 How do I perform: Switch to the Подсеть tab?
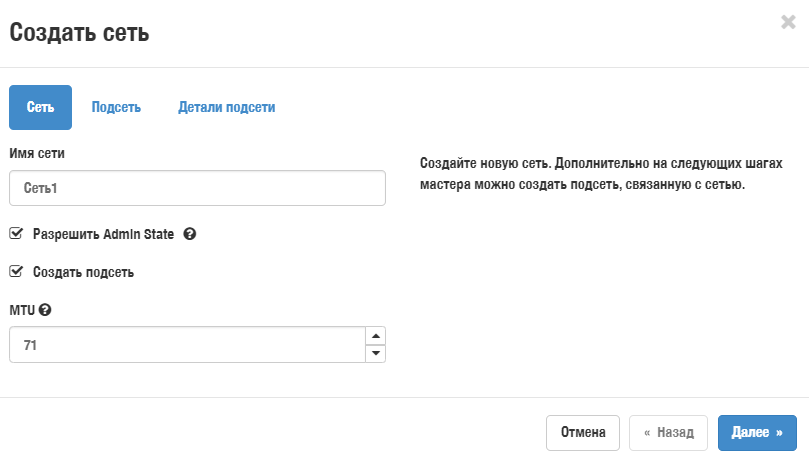116,107
